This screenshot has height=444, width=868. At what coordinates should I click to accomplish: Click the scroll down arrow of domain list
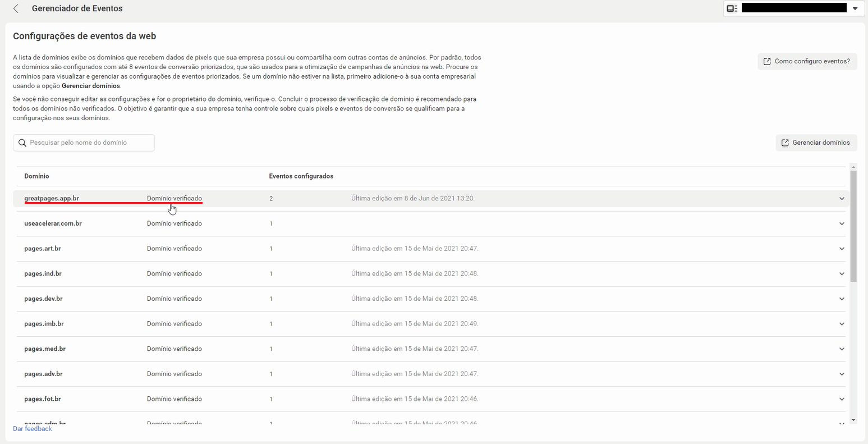pyautogui.click(x=853, y=420)
